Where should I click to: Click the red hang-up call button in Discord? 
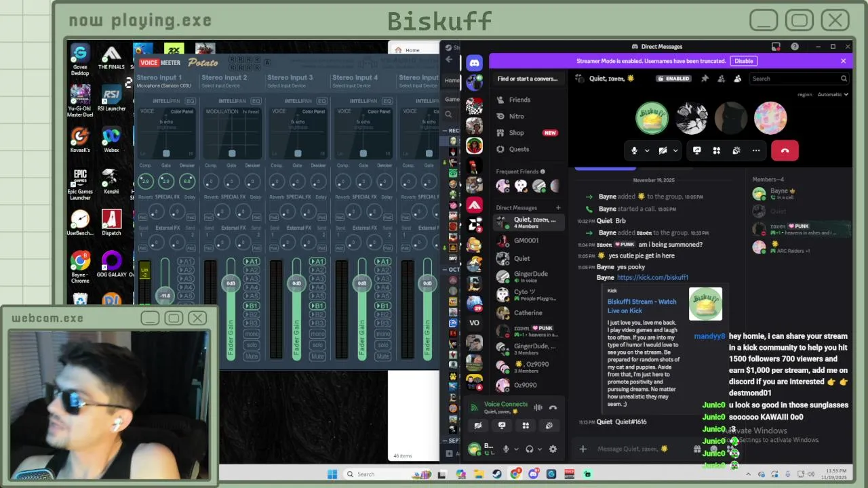(785, 150)
